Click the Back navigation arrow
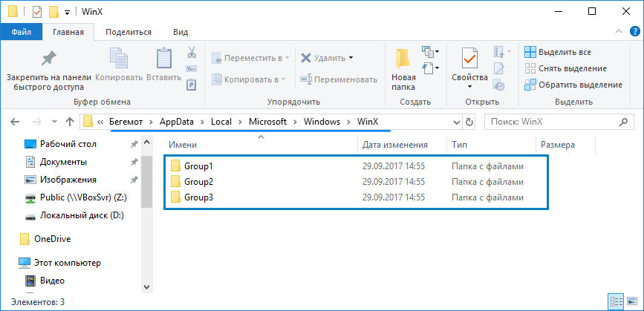The width and height of the screenshot is (644, 311). tap(15, 122)
